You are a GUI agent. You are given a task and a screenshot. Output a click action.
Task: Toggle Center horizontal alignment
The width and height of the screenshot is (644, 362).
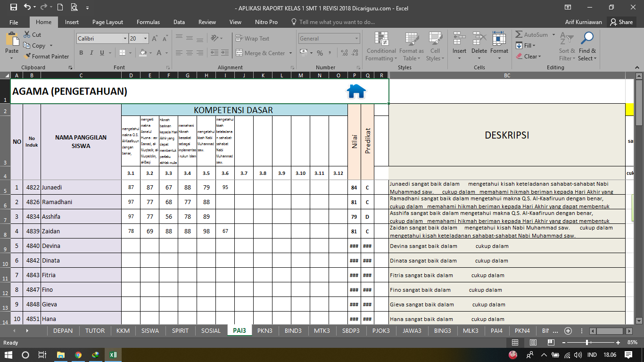190,53
